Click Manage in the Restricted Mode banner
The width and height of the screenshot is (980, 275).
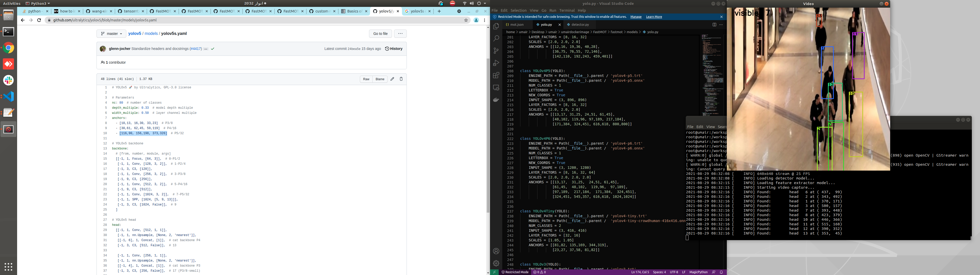coord(636,17)
